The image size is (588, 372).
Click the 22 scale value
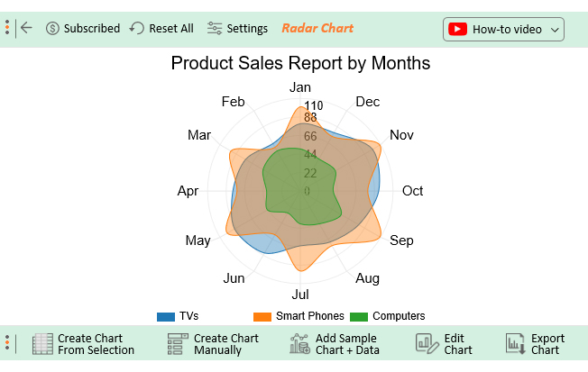click(x=310, y=173)
